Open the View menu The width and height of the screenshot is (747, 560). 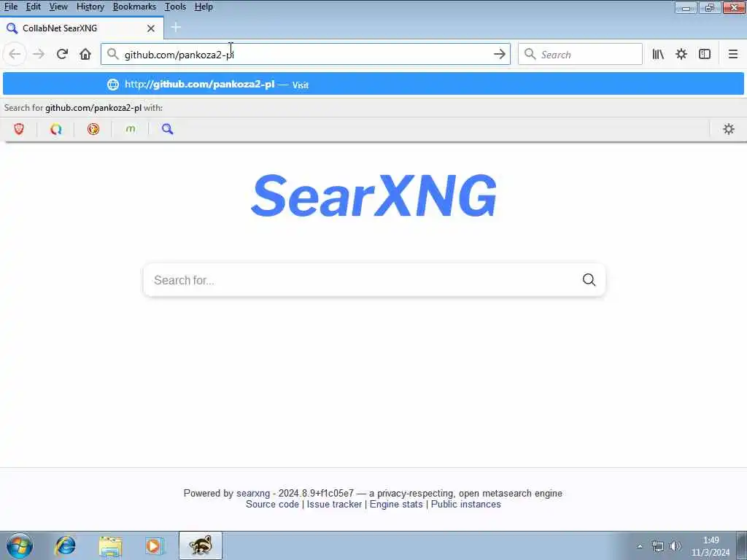[58, 7]
